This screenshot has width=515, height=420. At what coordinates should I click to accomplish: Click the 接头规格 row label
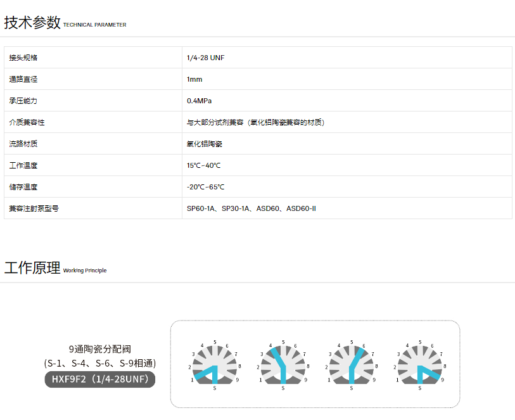click(23, 58)
